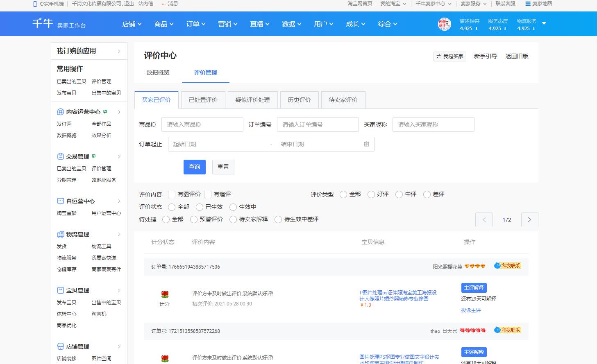Click the 订单编号 input field
The height and width of the screenshot is (364, 597).
[x=318, y=124]
